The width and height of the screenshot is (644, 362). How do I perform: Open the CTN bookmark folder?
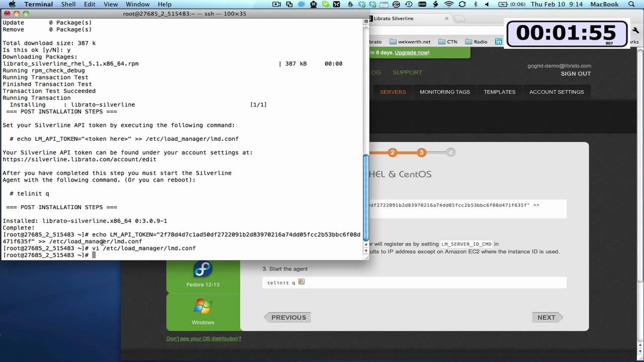point(448,42)
